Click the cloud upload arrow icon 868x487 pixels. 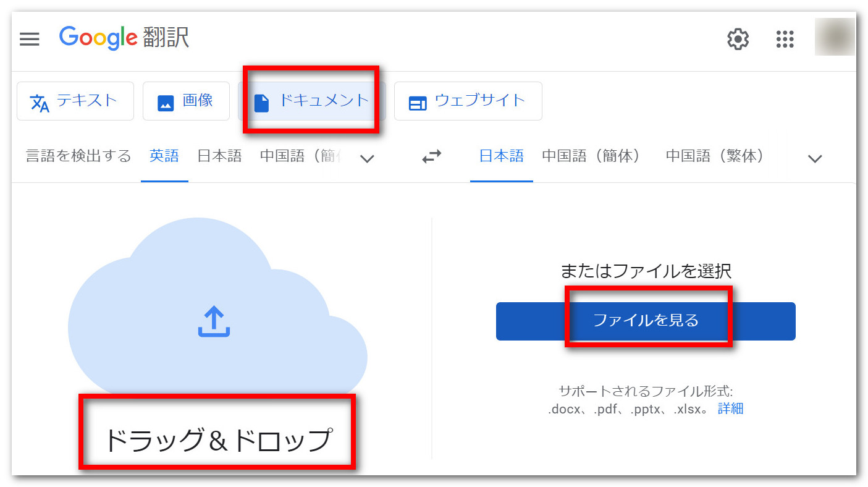[214, 323]
